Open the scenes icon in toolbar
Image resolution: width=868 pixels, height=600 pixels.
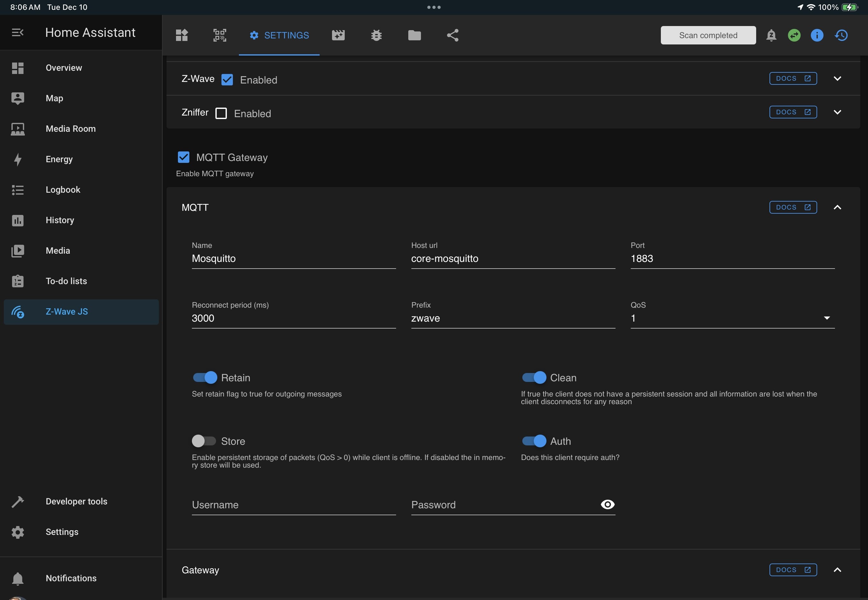[x=338, y=35]
